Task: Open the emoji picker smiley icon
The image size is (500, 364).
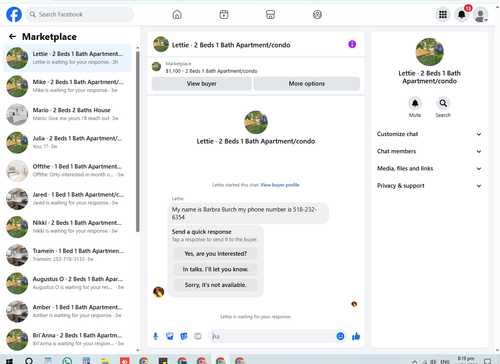Action: (x=340, y=336)
